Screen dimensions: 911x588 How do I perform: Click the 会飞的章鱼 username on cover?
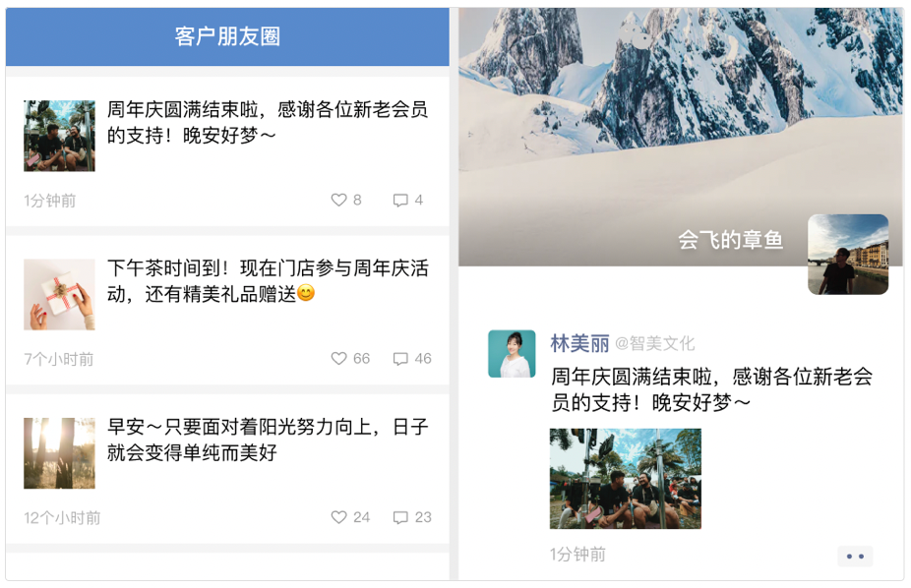731,240
